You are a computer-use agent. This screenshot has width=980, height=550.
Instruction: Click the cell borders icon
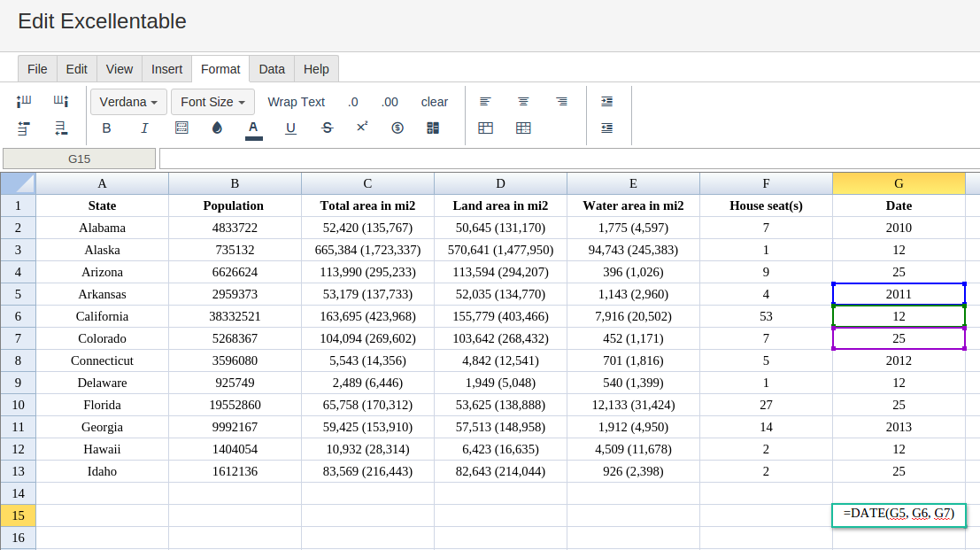point(181,128)
